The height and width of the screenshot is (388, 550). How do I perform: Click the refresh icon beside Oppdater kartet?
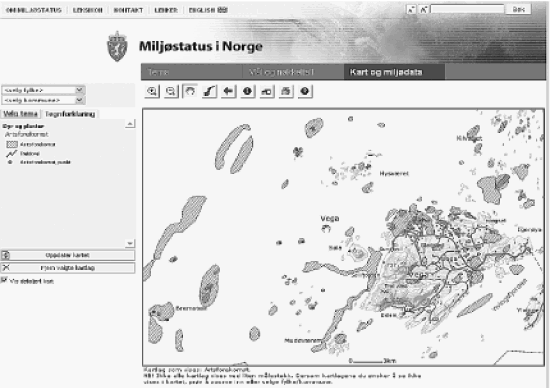(x=6, y=255)
